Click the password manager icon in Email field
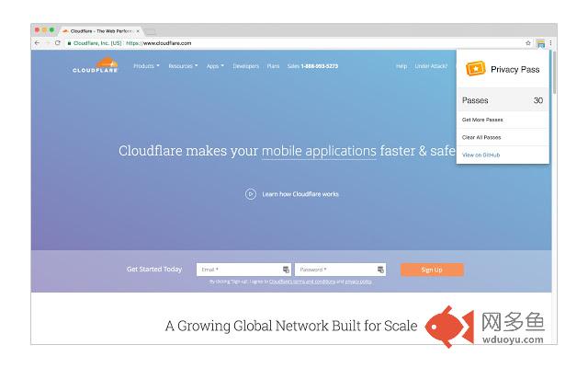588x368 pixels. (x=286, y=270)
